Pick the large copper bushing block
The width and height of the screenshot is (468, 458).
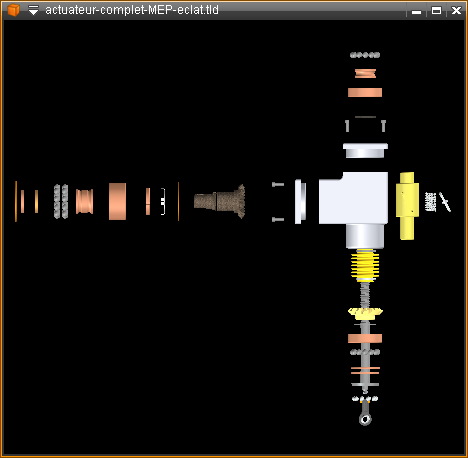pyautogui.click(x=117, y=201)
